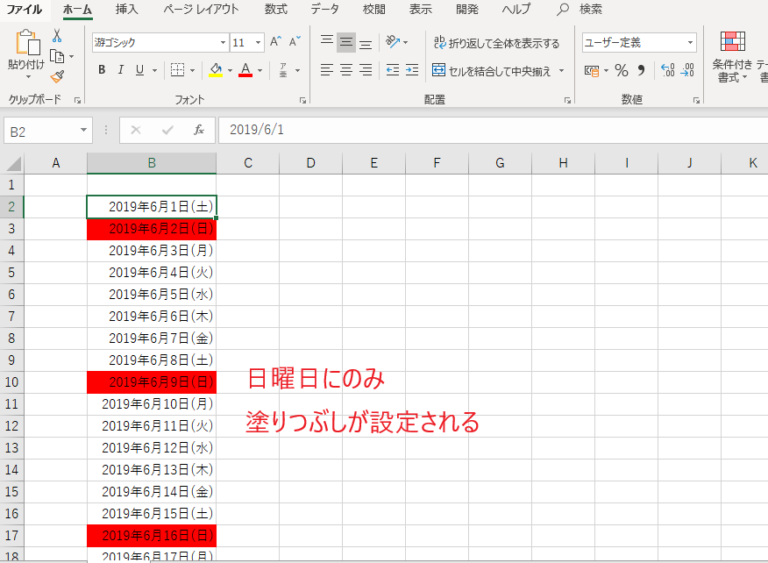Increase font size with larger A
The height and width of the screenshot is (563, 768).
click(x=276, y=42)
